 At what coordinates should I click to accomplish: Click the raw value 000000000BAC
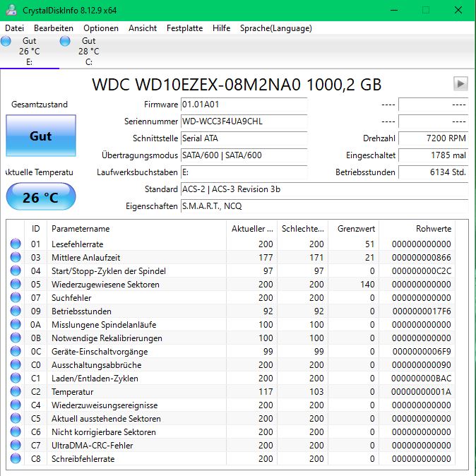[x=421, y=379]
